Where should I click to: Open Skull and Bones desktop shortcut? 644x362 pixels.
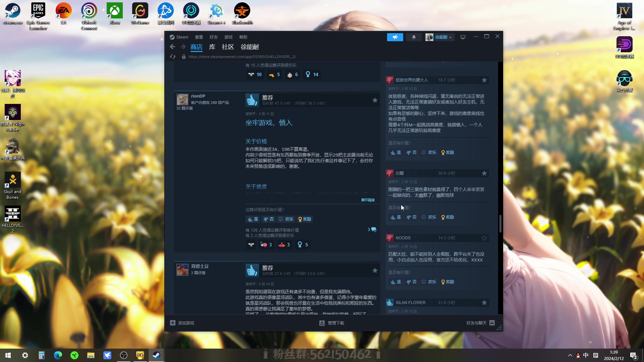click(13, 185)
